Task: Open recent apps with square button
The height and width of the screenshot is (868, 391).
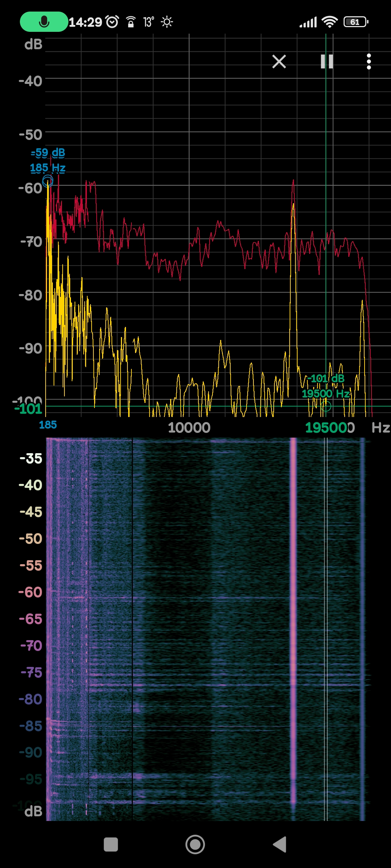Action: pyautogui.click(x=111, y=844)
